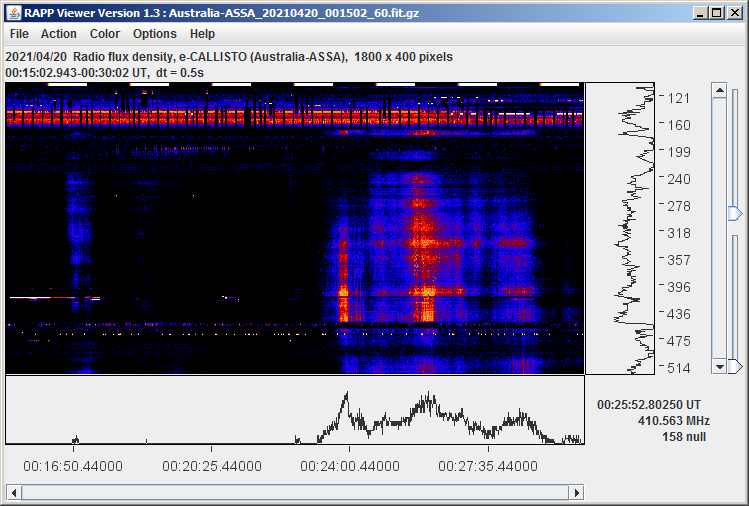The image size is (749, 506).
Task: Click vertical scrollbar up arrow
Action: click(719, 90)
